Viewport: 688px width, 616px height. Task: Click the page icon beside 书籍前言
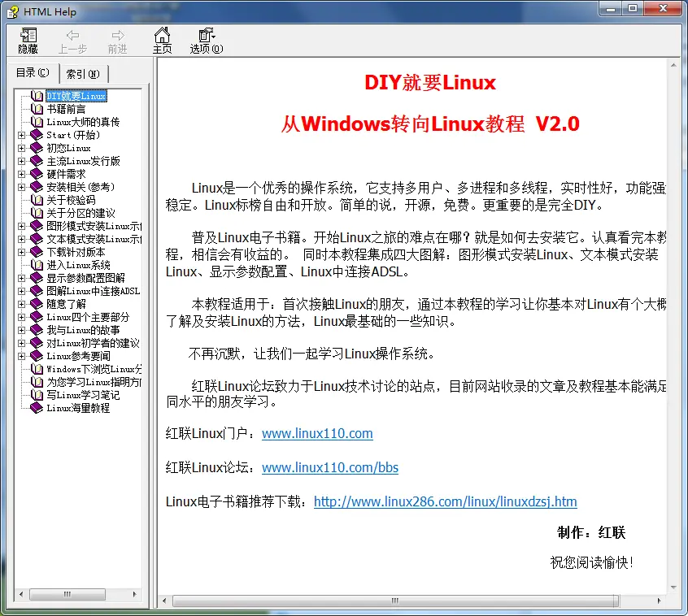pyautogui.click(x=37, y=109)
